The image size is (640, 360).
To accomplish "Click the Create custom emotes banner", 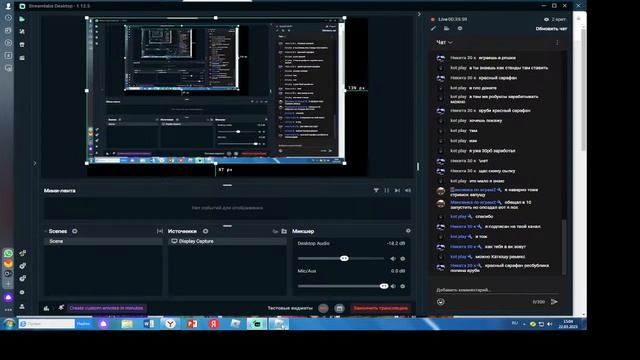I will pos(107,308).
